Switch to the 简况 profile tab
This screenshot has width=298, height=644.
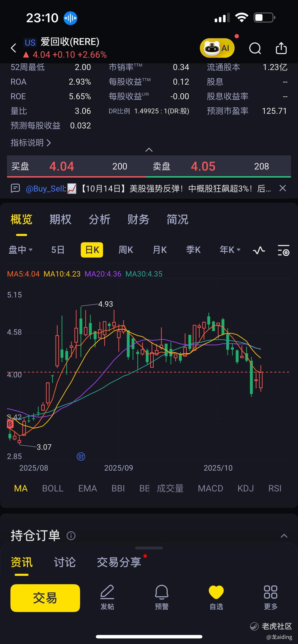tap(178, 220)
